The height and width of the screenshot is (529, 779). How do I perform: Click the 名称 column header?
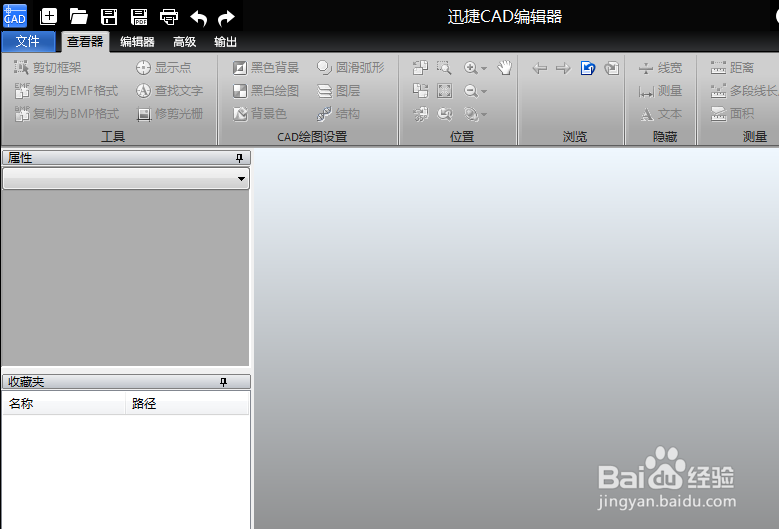(64, 403)
